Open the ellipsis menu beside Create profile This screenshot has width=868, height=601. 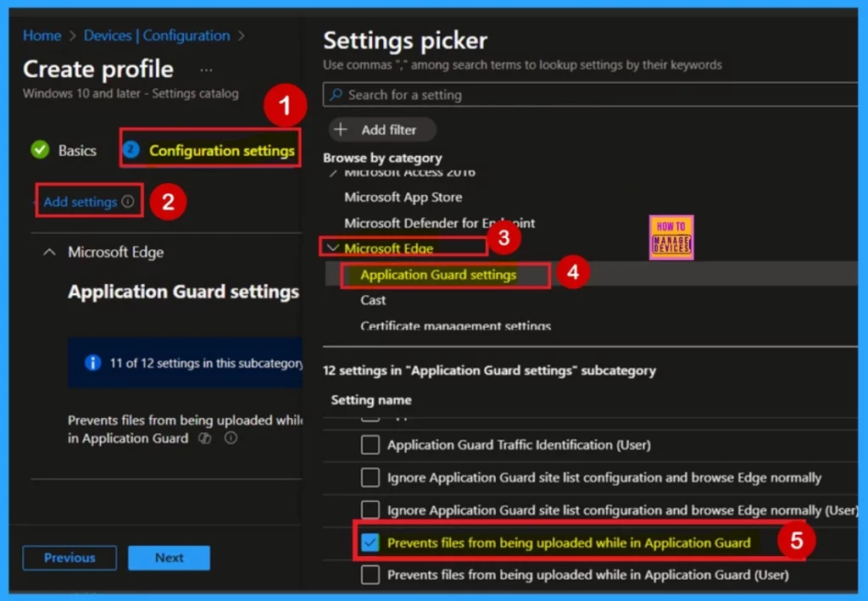[x=206, y=70]
